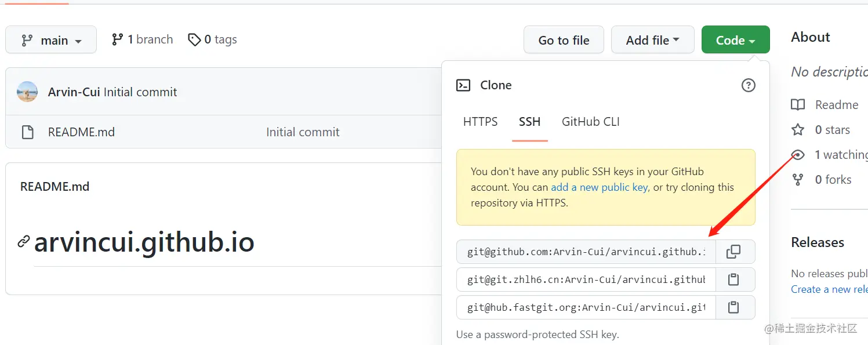Viewport: 868px width, 345px height.
Task: Select the GitHub CLI clone tab
Action: pyautogui.click(x=590, y=122)
